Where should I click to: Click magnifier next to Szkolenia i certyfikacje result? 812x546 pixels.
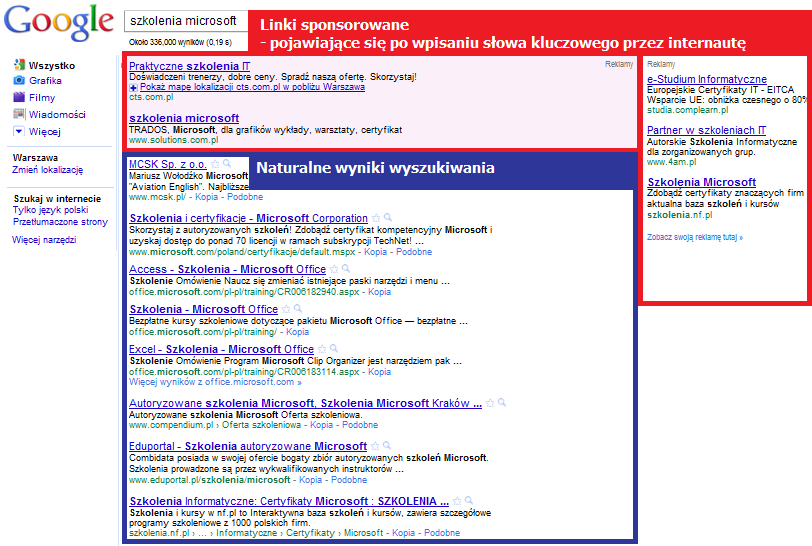[388, 218]
